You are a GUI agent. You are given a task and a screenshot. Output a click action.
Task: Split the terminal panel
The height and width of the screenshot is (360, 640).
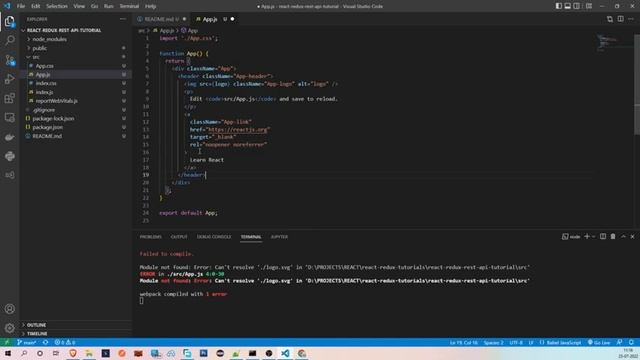[603, 236]
